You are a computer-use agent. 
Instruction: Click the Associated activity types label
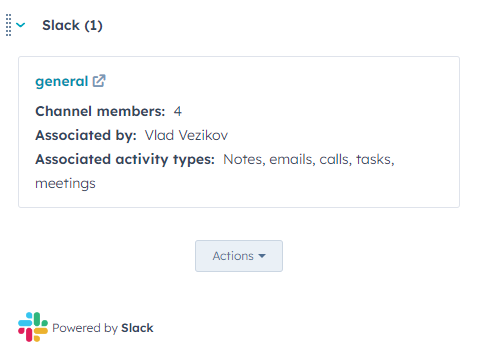point(125,159)
